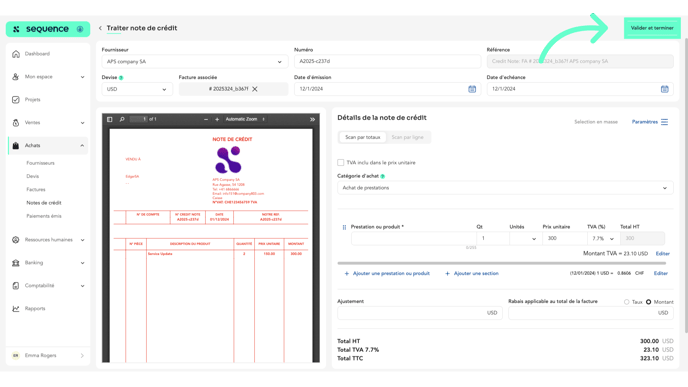Open the Devise USD dropdown
The height and width of the screenshot is (387, 688).
[x=137, y=89]
